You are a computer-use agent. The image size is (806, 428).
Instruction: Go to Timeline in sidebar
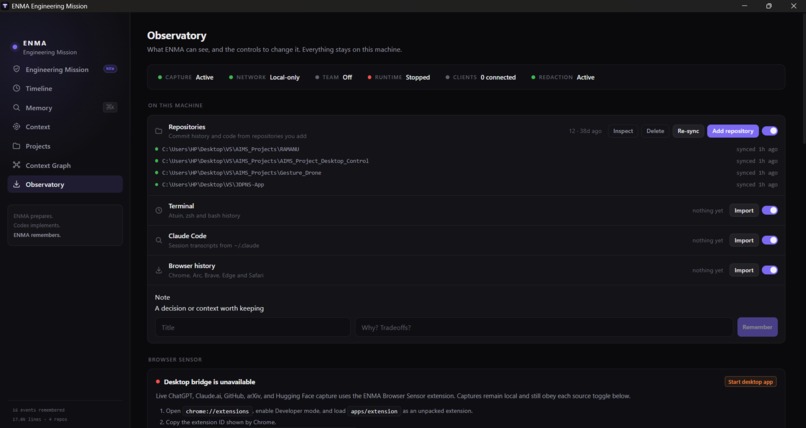(65, 88)
